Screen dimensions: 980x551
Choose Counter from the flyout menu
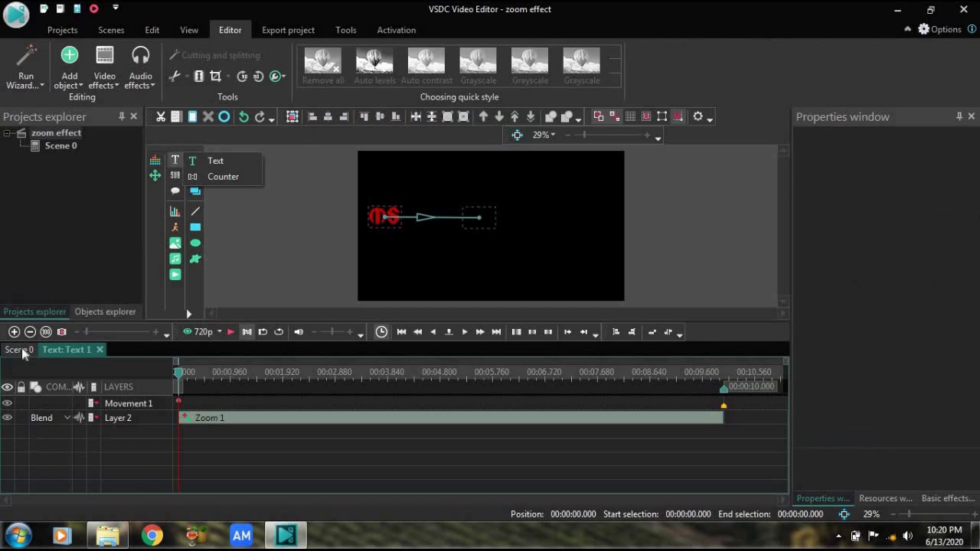point(223,177)
